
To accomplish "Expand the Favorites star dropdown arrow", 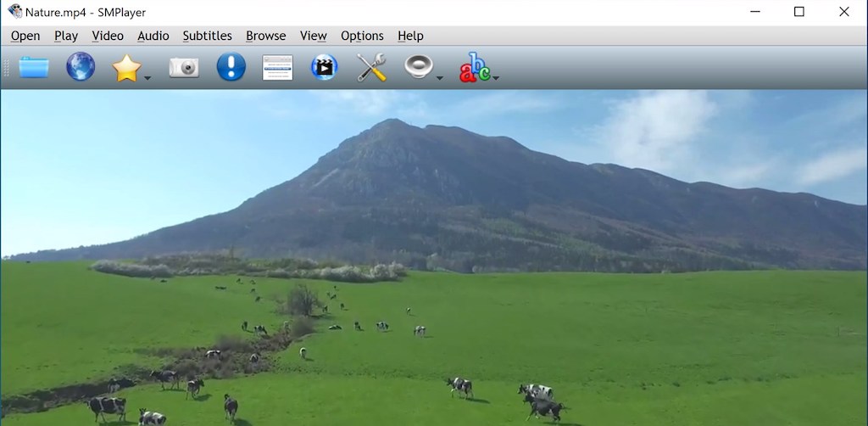I will click(147, 78).
